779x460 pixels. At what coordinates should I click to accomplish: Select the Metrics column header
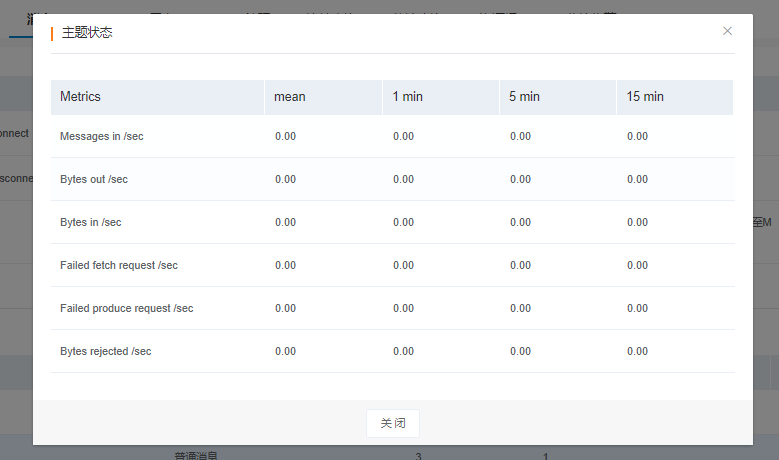pos(157,97)
